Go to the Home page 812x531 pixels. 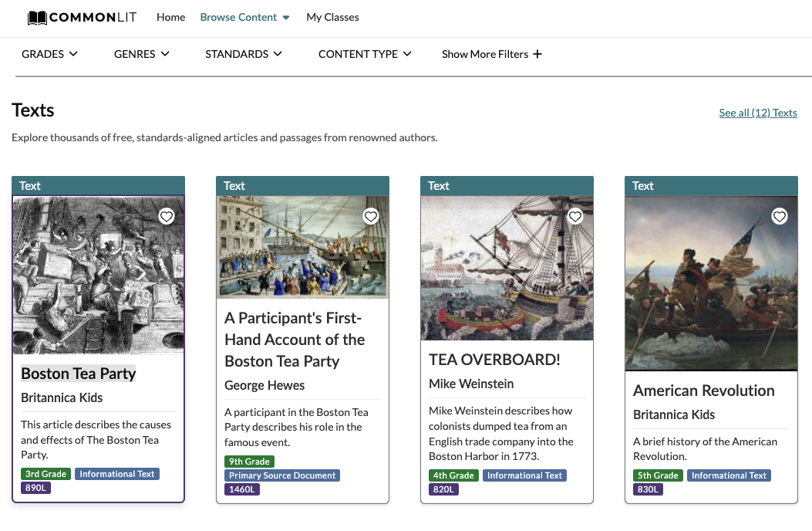click(171, 17)
